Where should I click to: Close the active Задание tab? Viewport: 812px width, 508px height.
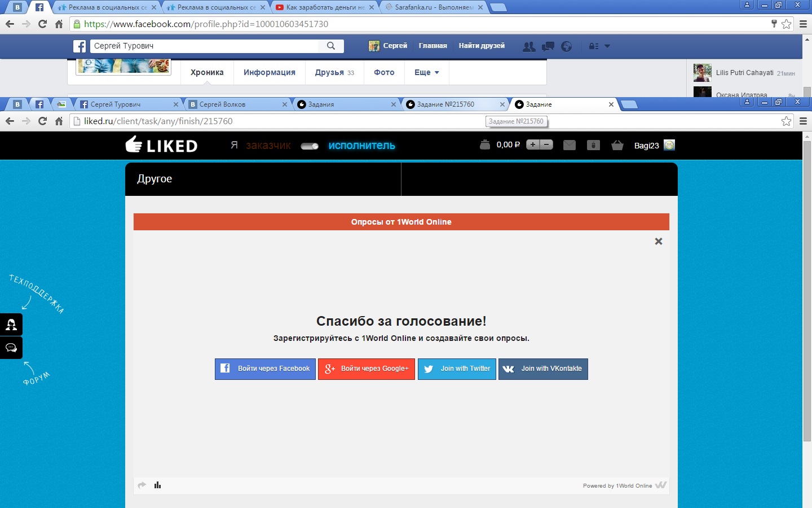coord(611,104)
